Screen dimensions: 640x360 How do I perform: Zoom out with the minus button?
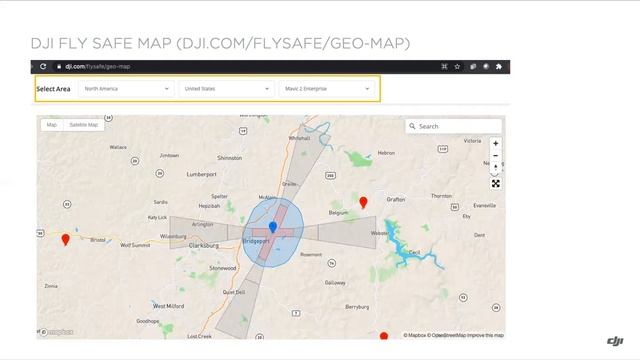pyautogui.click(x=496, y=156)
